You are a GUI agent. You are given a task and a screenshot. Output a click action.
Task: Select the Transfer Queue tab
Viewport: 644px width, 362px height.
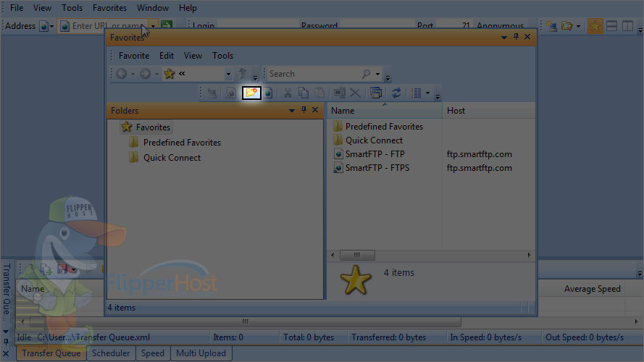click(x=51, y=353)
